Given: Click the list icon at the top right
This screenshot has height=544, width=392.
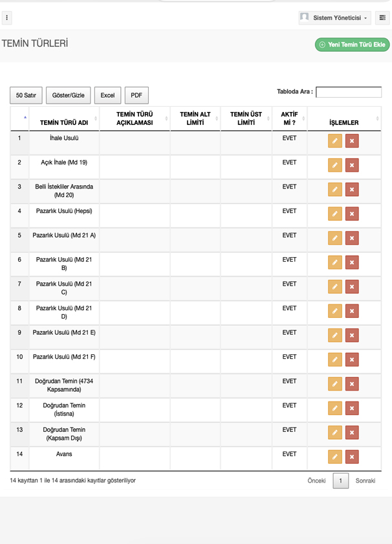Looking at the screenshot, I should (382, 18).
